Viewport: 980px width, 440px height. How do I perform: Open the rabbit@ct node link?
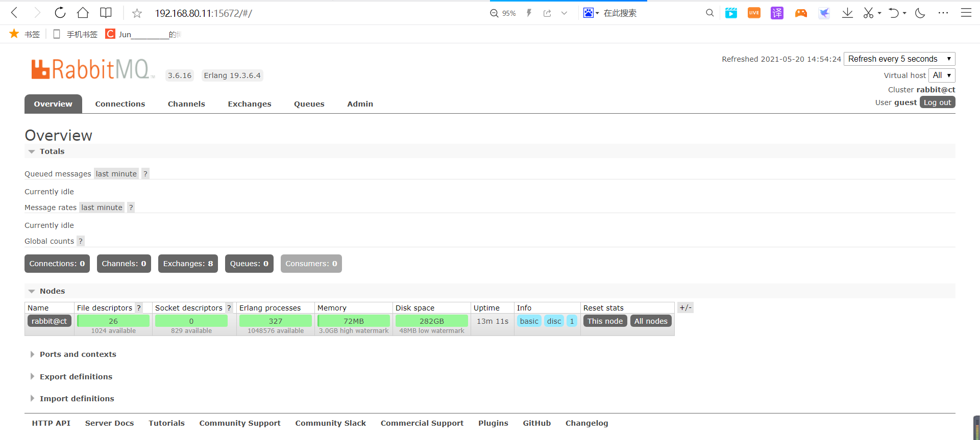[x=49, y=321]
